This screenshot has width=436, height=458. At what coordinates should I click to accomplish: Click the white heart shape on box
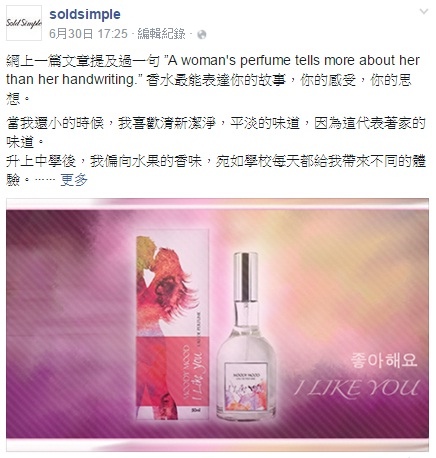[147, 275]
